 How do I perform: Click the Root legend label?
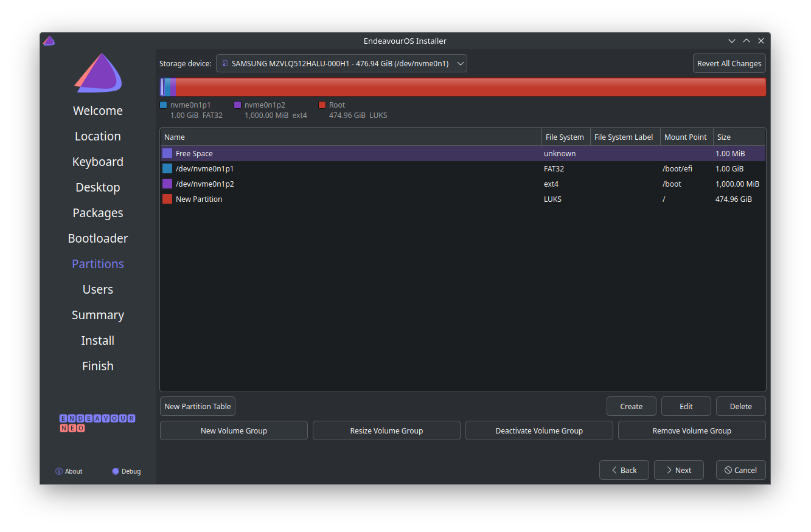337,105
